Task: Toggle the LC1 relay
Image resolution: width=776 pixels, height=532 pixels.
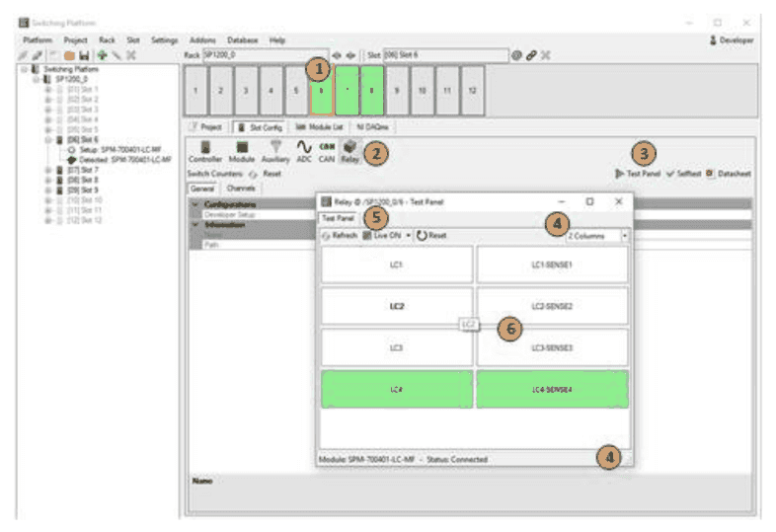Action: [397, 265]
